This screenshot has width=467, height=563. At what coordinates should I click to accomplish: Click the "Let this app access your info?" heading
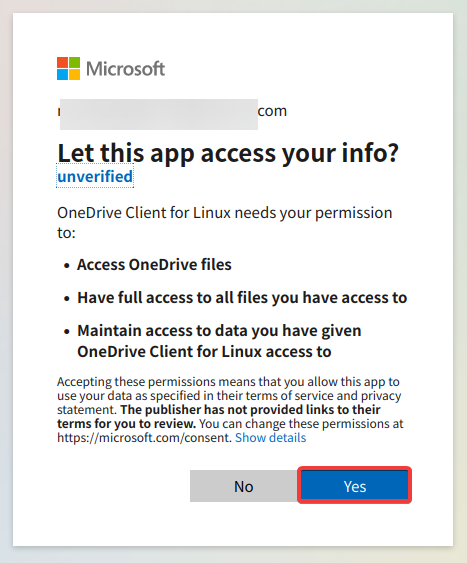pos(228,153)
